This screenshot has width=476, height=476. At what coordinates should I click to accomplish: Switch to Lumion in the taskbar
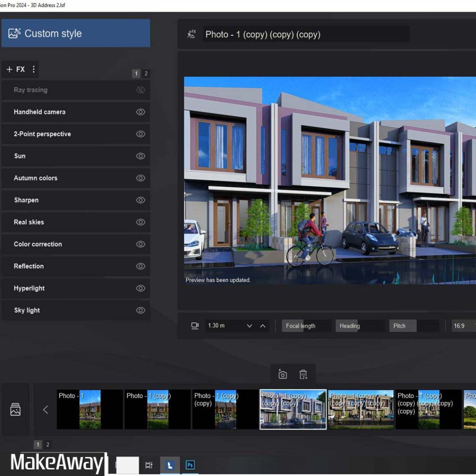[170, 465]
